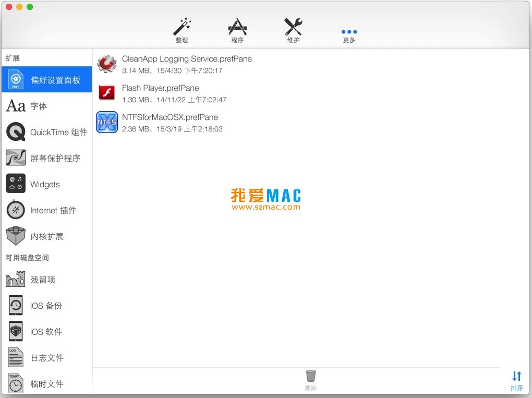The image size is (532, 398).
Task: Open the QuickTime 组件 sidebar label
Action: (59, 132)
